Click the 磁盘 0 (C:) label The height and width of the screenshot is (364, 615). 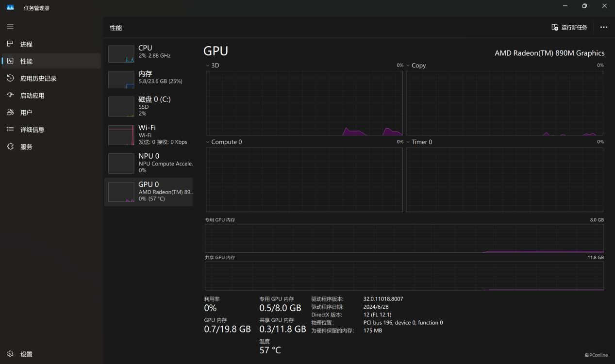pos(154,99)
